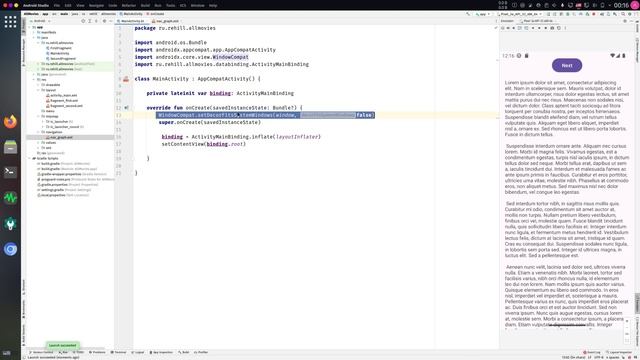Open emulator panel settings gear
The height and width of the screenshot is (360, 640).
coord(625,21)
